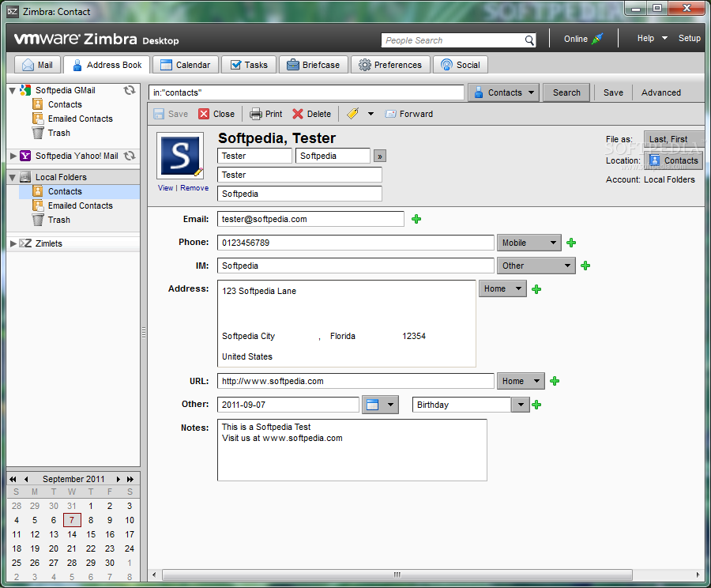Open Trash under Local Folders
The height and width of the screenshot is (588, 711).
59,220
